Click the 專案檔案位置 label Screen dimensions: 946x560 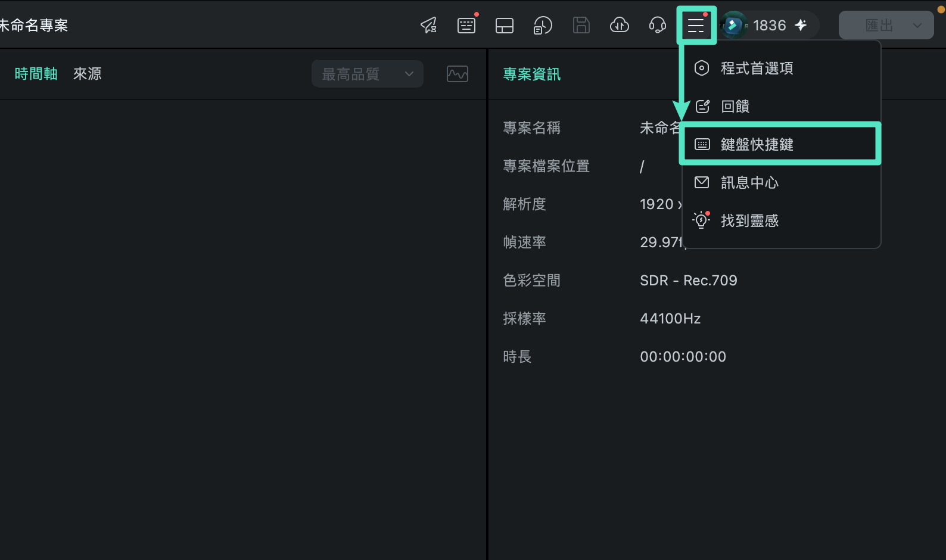(x=546, y=166)
